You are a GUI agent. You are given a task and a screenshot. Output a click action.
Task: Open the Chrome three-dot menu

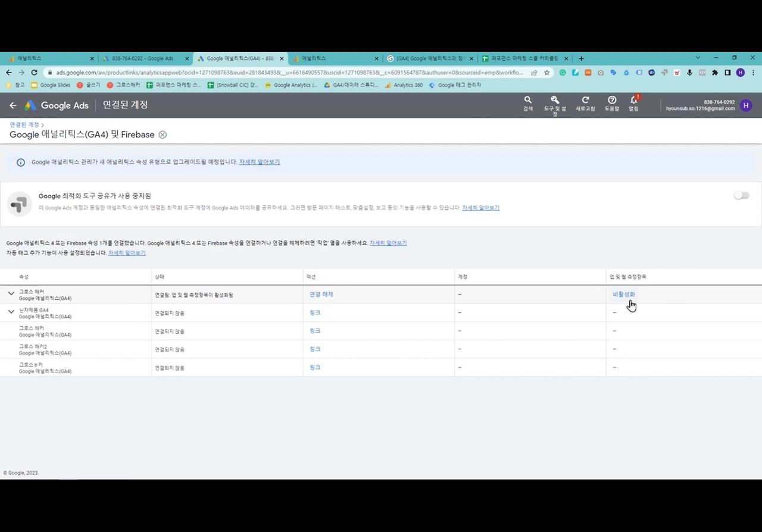click(753, 73)
